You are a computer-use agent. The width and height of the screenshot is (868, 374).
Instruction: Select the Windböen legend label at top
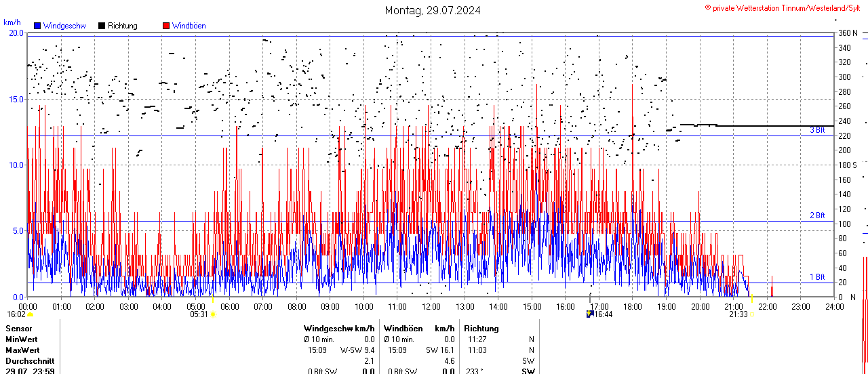(189, 26)
